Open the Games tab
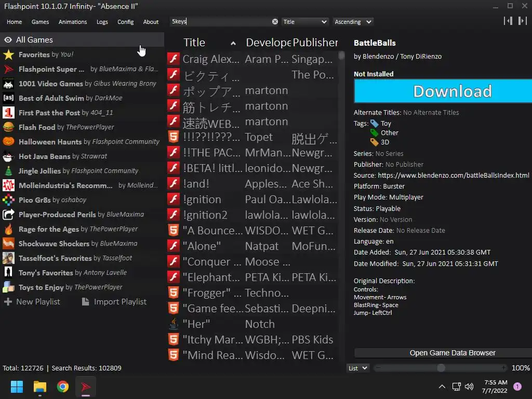This screenshot has width=532, height=399. pos(40,22)
